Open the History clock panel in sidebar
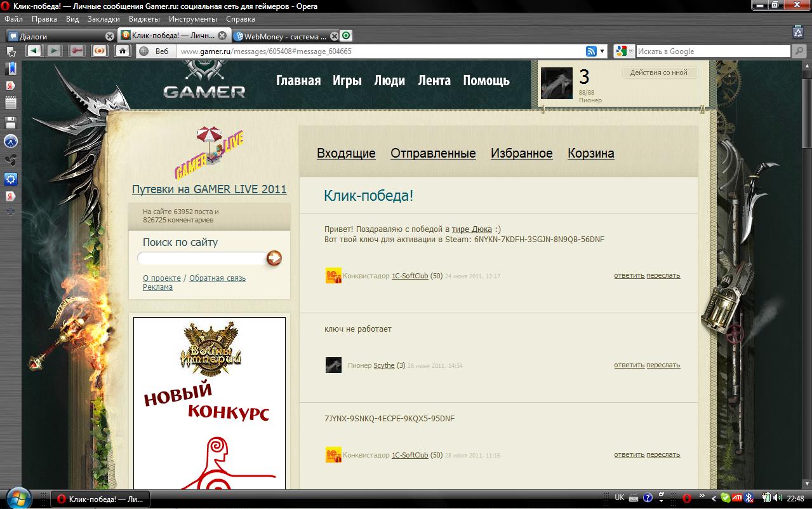Image resolution: width=812 pixels, height=509 pixels. 11,141
